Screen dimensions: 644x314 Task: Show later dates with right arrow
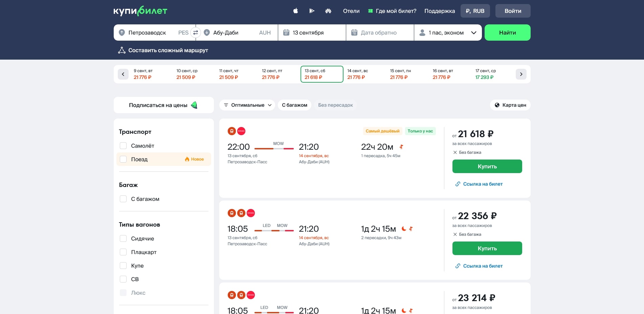pyautogui.click(x=521, y=74)
